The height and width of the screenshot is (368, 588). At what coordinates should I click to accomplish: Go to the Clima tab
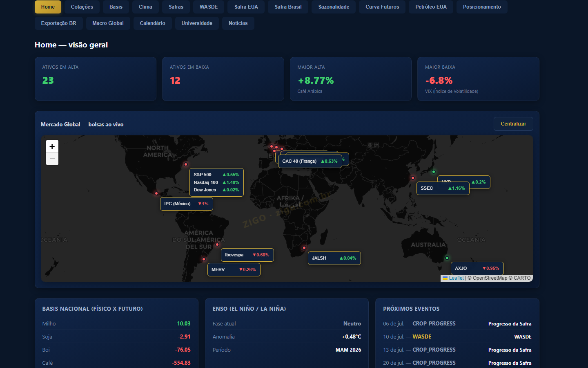(145, 7)
